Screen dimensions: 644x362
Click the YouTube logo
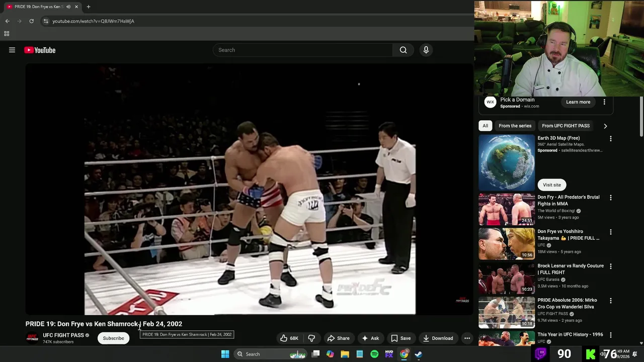(x=40, y=50)
